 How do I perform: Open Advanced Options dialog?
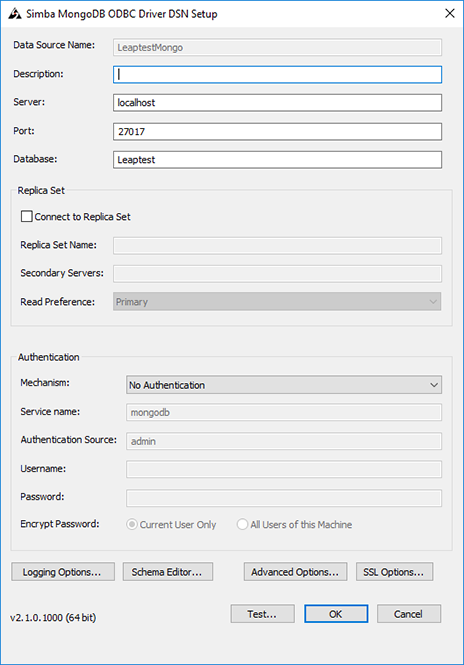(x=295, y=572)
